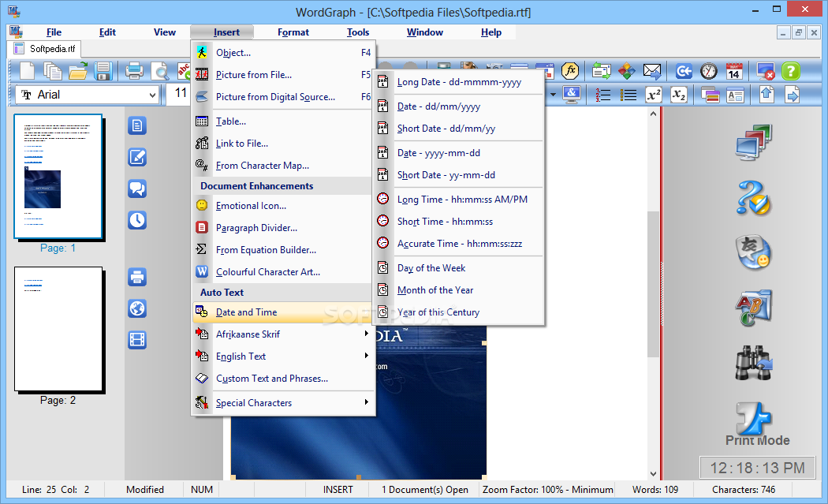
Task: Click the mail merge arrows icon
Action: pyautogui.click(x=602, y=71)
